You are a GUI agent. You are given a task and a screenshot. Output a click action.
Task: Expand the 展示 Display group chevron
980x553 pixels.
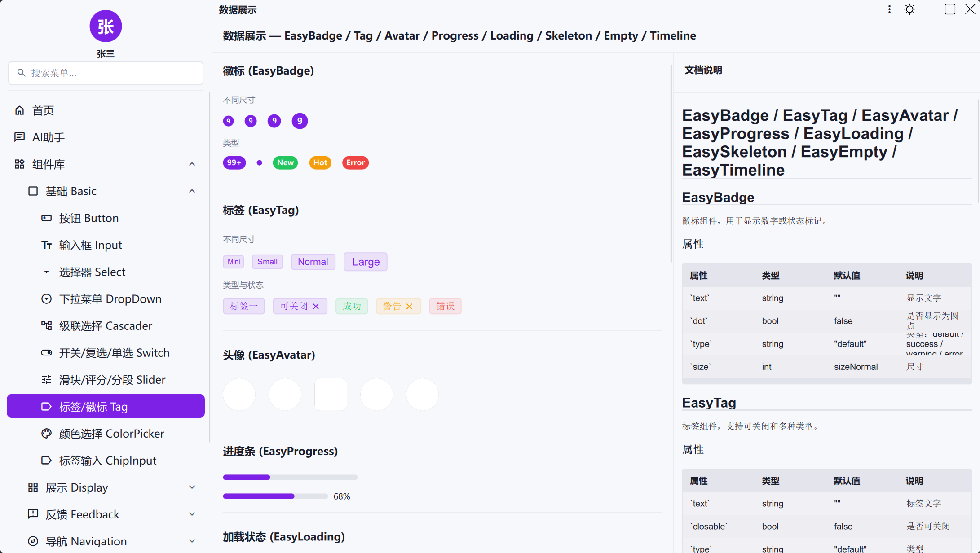click(192, 487)
